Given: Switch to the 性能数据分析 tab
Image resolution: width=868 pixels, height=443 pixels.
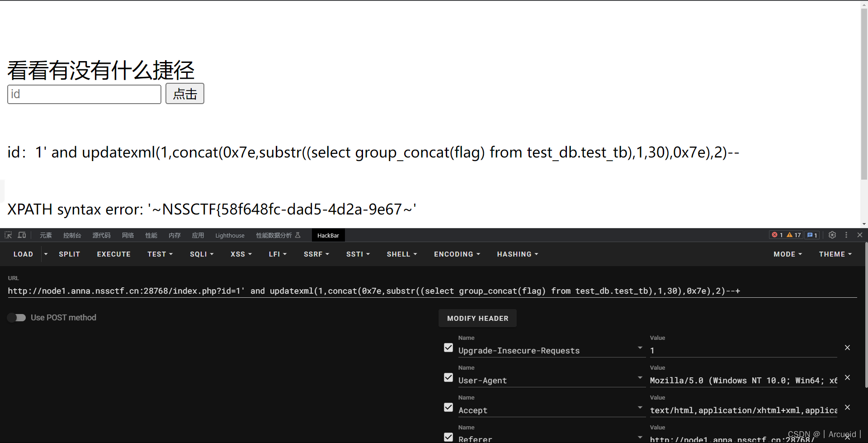Looking at the screenshot, I should coord(278,235).
